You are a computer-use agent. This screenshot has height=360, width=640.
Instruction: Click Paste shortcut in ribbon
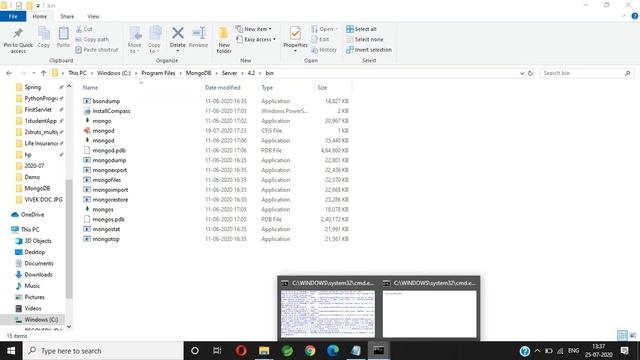[97, 49]
